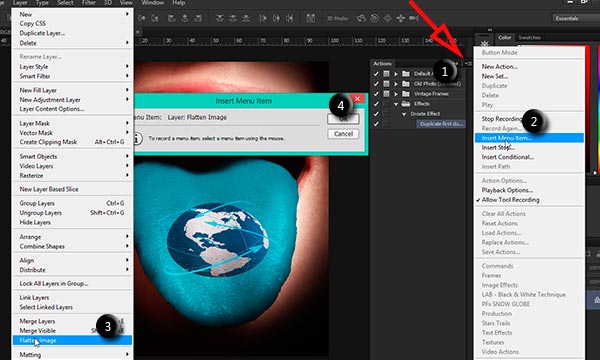Choose Insert Conditional in panel menu

click(529, 157)
